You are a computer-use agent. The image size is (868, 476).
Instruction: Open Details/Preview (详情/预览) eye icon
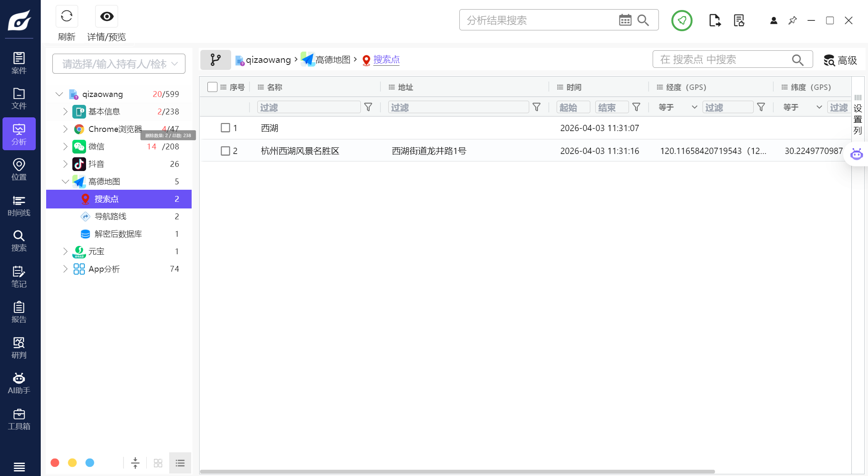point(106,16)
